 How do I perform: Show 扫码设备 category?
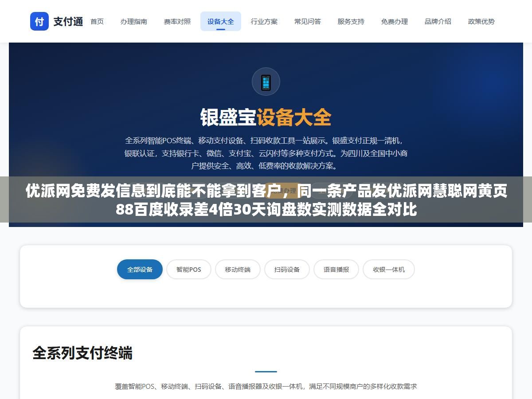coord(287,269)
